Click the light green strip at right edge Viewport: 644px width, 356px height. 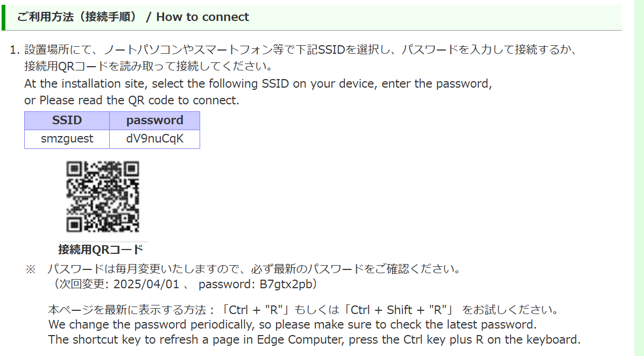pos(639,178)
